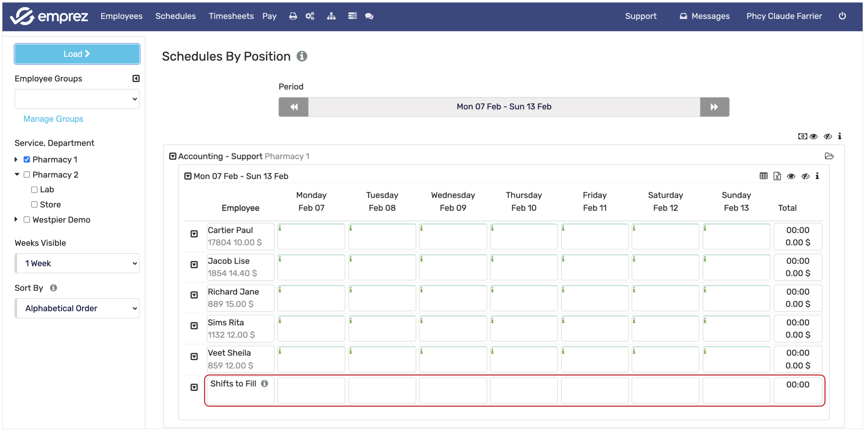Collapse the Pharmacy 2 tree node

(x=17, y=175)
